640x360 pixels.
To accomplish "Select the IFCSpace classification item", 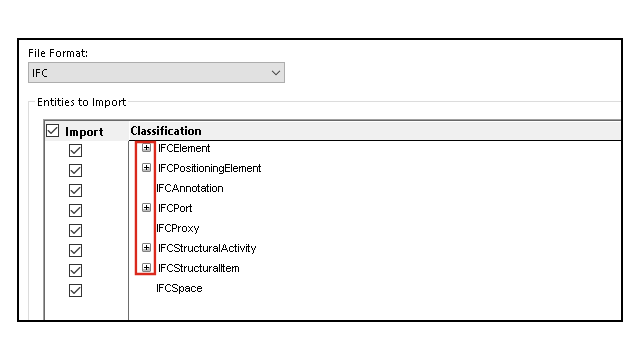I will [x=179, y=288].
